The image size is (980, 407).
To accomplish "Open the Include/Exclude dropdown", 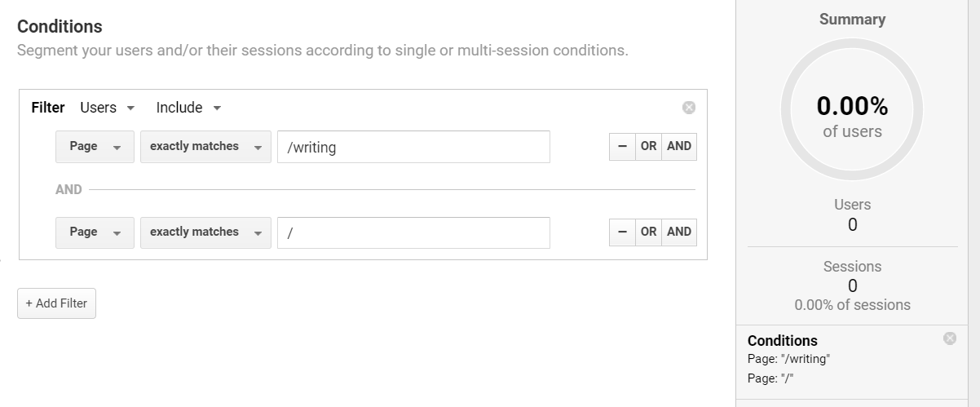I will click(x=189, y=108).
